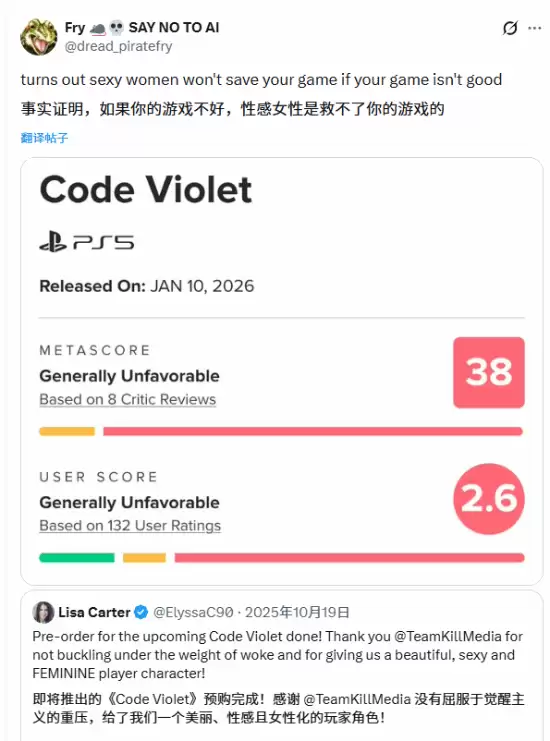Open Based on 132 User Ratings link
The height and width of the screenshot is (741, 550).
click(130, 526)
